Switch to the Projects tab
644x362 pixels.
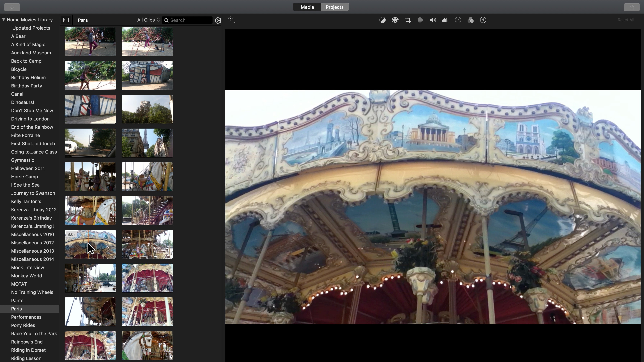335,7
